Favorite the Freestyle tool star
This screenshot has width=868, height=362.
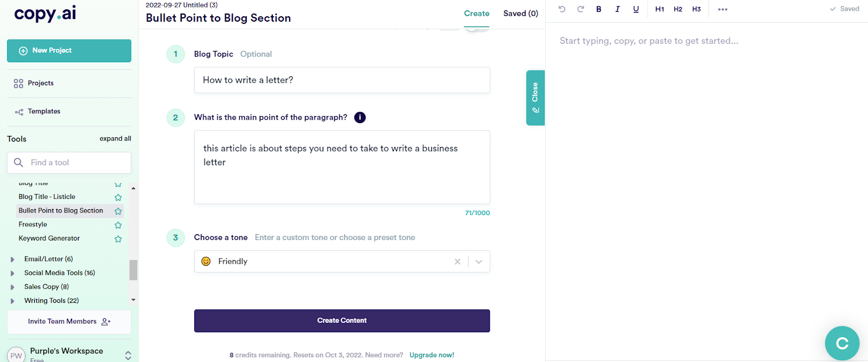118,225
